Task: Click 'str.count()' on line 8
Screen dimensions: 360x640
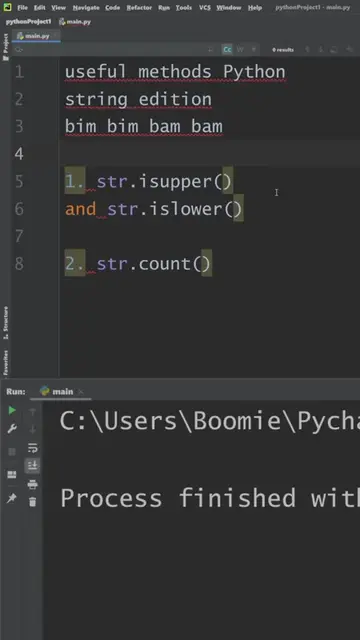Action: [154, 264]
